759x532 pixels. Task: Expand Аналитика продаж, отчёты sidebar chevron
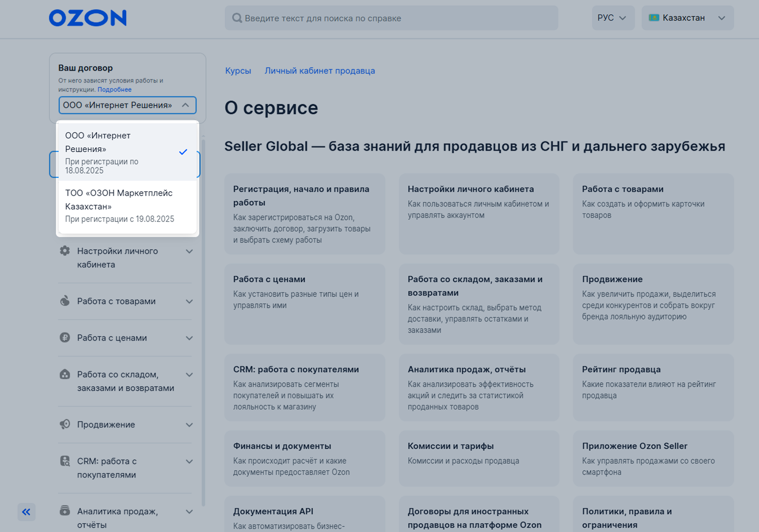[x=189, y=511]
